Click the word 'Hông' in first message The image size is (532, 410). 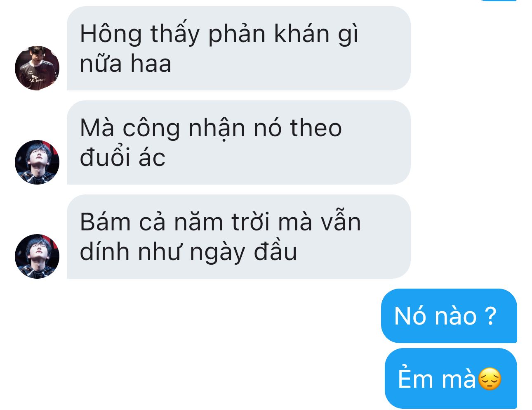(111, 35)
